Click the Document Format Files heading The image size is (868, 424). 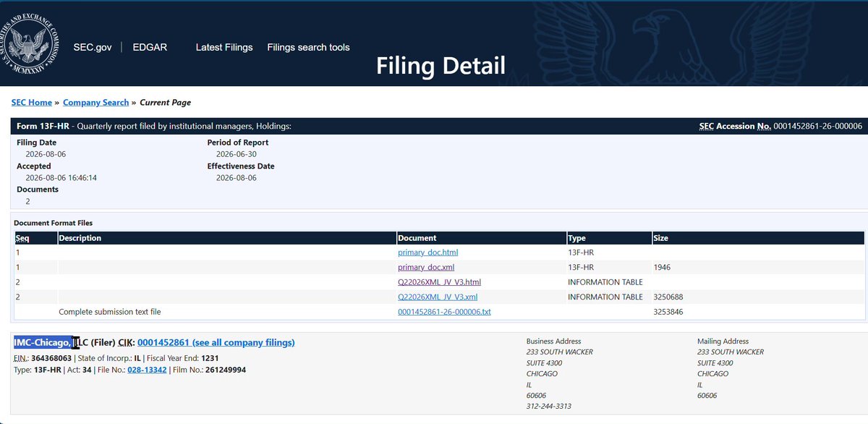[x=54, y=223]
